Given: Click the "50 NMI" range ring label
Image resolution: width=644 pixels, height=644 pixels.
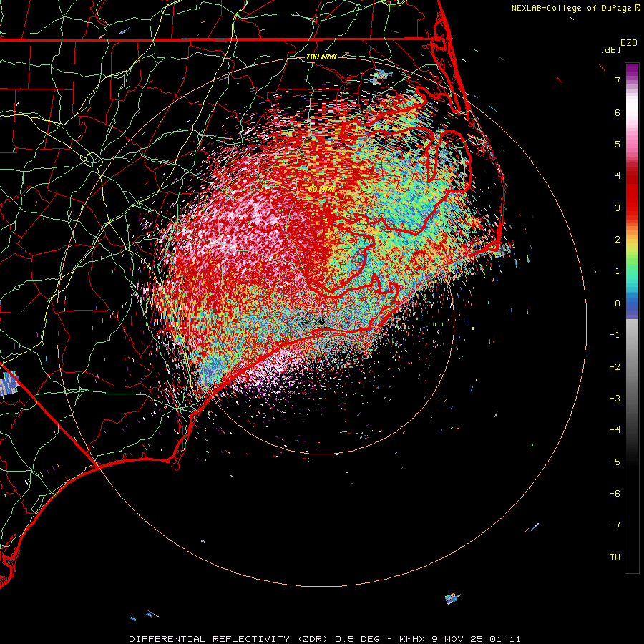Looking at the screenshot, I should pyautogui.click(x=321, y=190).
